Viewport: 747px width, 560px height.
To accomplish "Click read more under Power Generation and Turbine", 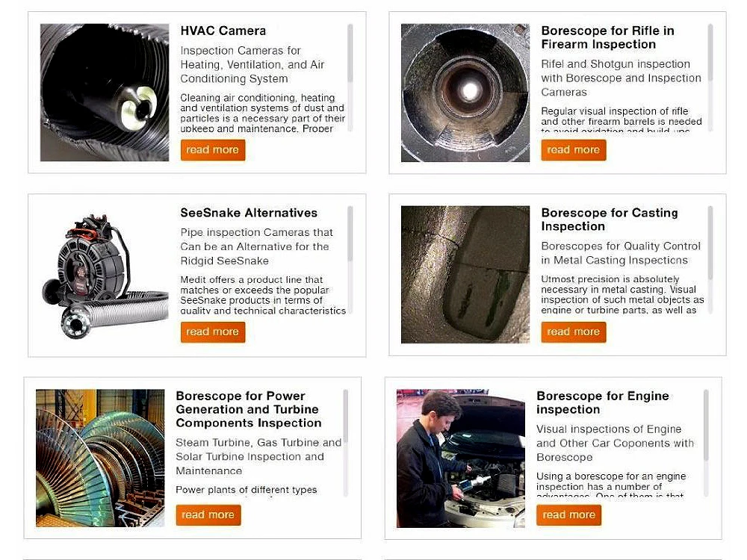I will [x=208, y=515].
